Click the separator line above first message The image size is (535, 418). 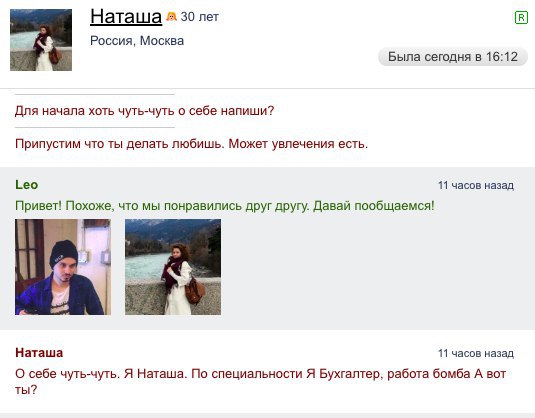[x=95, y=94]
